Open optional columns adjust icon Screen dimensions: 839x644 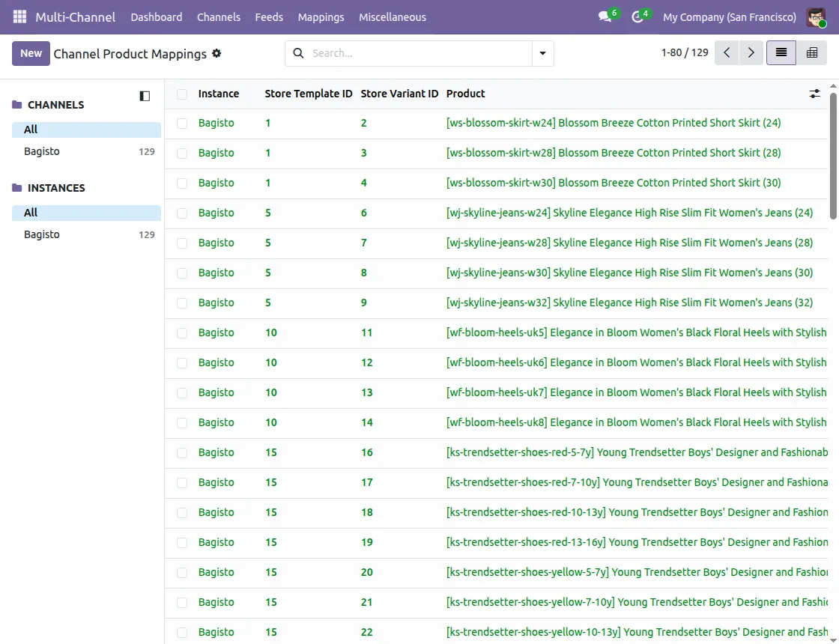814,94
